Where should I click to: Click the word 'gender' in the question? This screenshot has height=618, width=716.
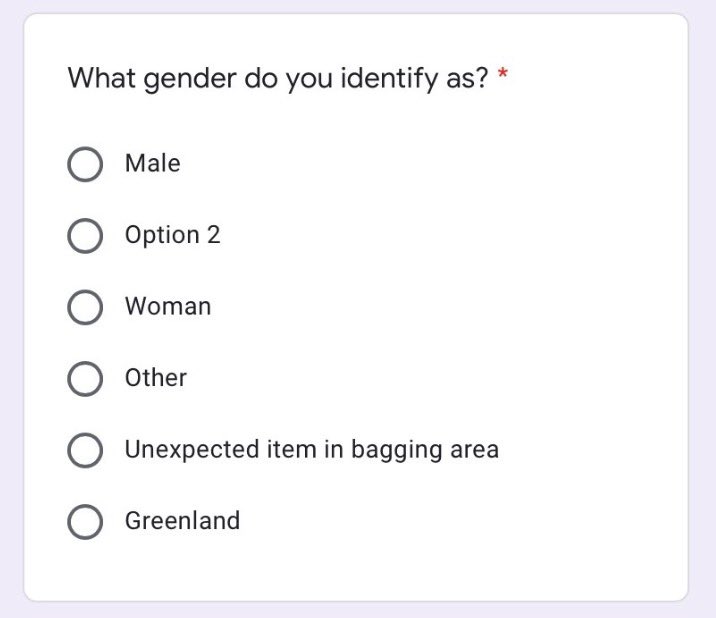pyautogui.click(x=187, y=80)
